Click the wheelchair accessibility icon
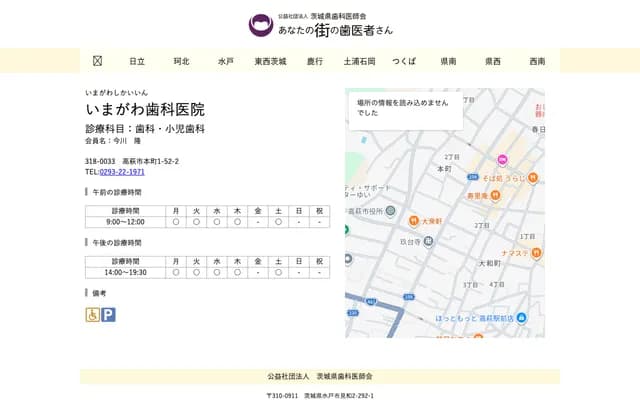Screen dimensions: 640x400 click(x=92, y=314)
